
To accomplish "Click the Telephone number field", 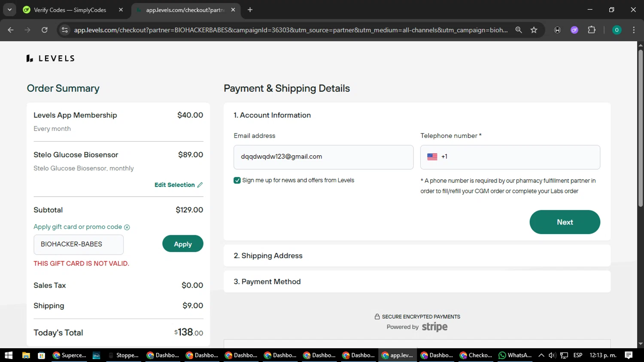I will (x=510, y=157).
